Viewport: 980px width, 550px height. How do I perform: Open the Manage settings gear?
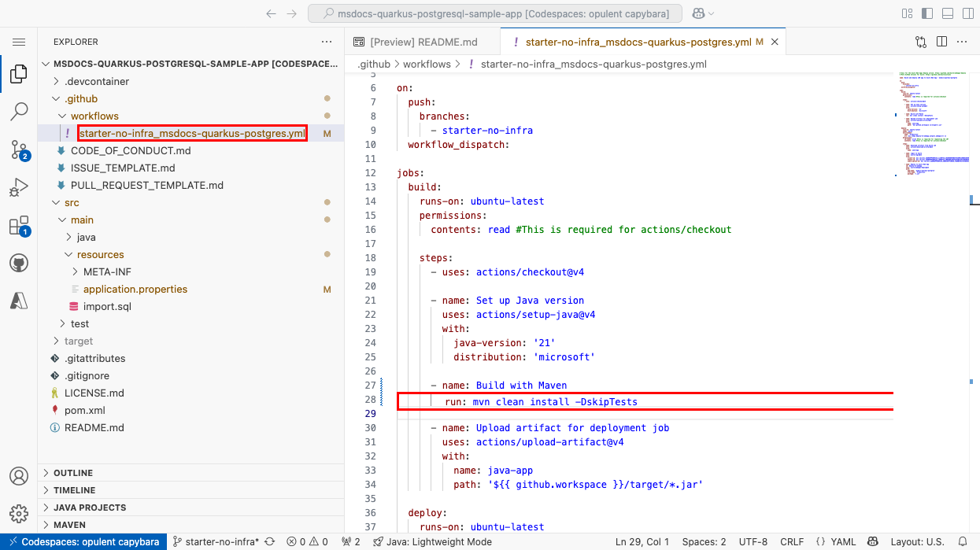[x=19, y=515]
